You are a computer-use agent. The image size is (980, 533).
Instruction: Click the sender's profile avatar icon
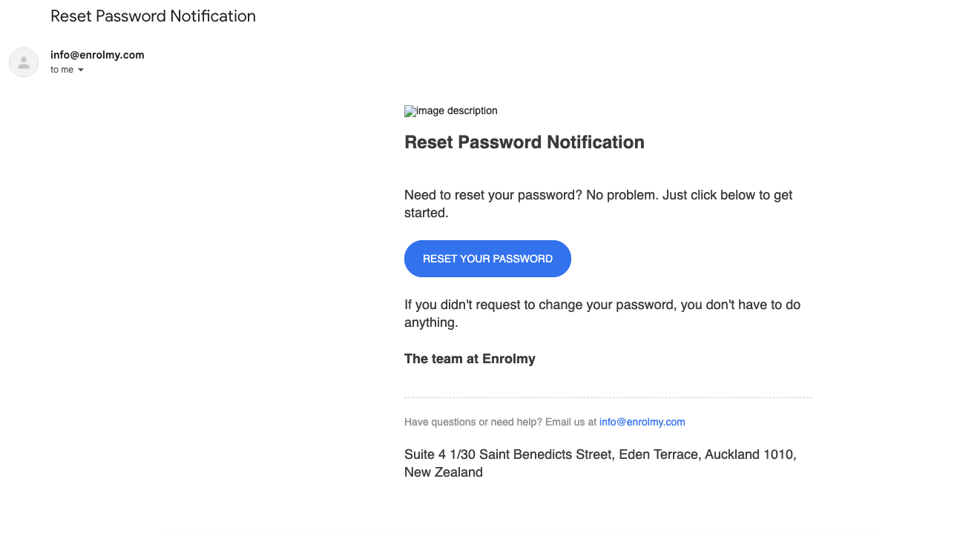[x=24, y=62]
